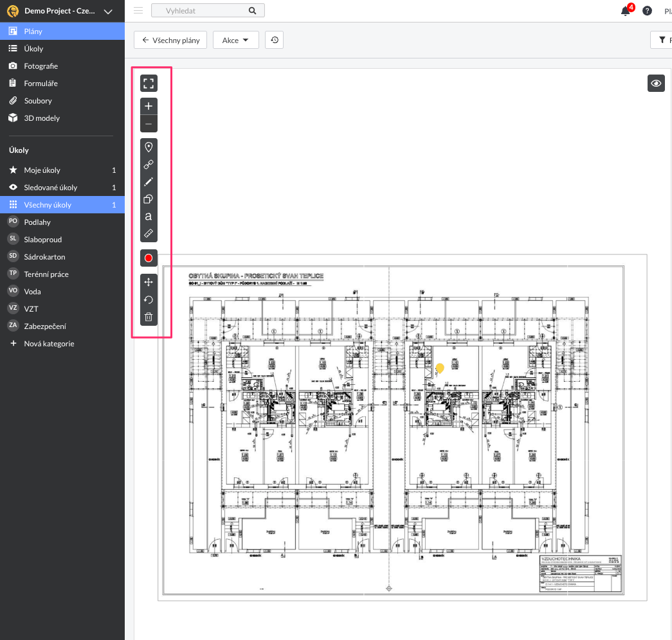
Task: Click the Všechny plány back button
Action: [x=170, y=40]
